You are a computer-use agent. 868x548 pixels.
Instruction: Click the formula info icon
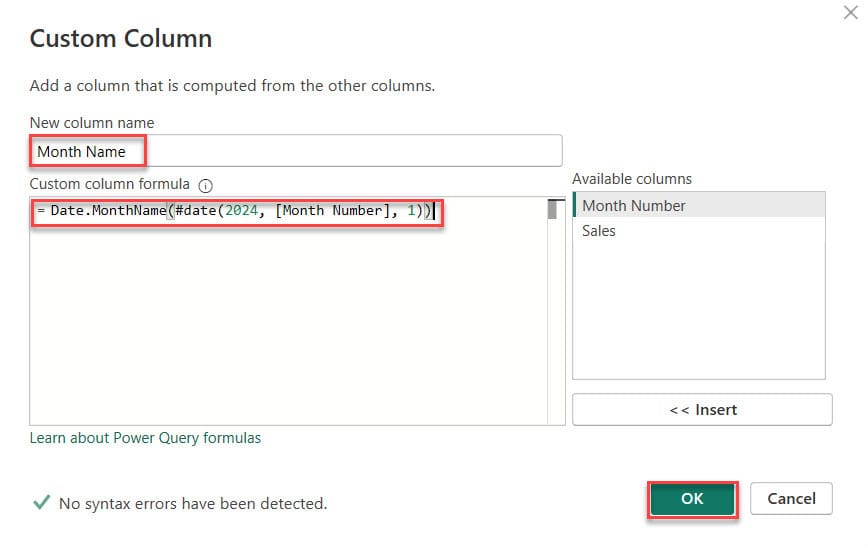tap(205, 185)
